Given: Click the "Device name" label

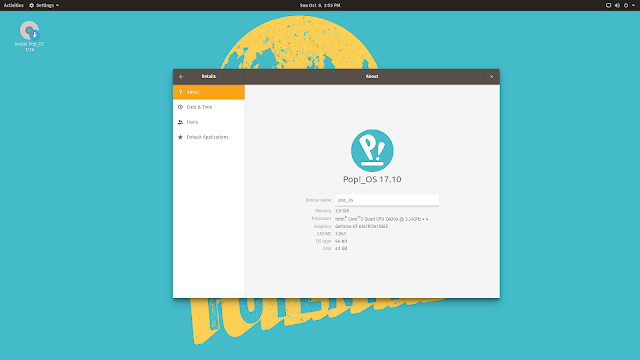Looking at the screenshot, I should click(x=318, y=200).
